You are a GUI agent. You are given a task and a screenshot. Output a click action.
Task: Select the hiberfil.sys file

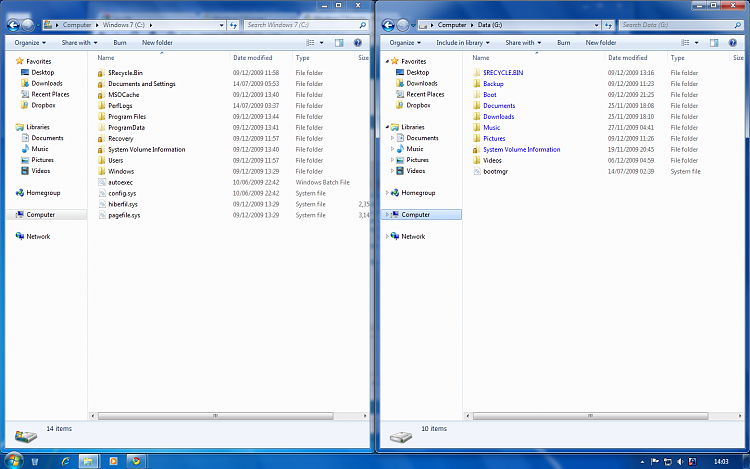(x=123, y=204)
